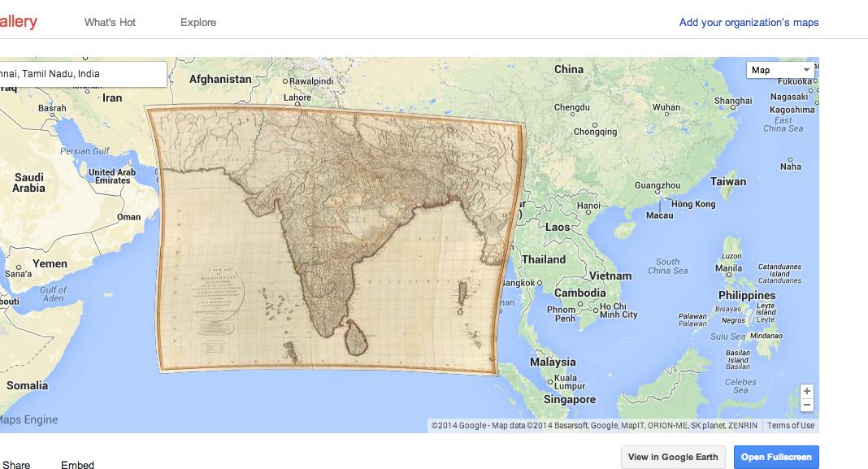Click the Chengdu city label
Screen dimensions: 868x469
pos(572,106)
